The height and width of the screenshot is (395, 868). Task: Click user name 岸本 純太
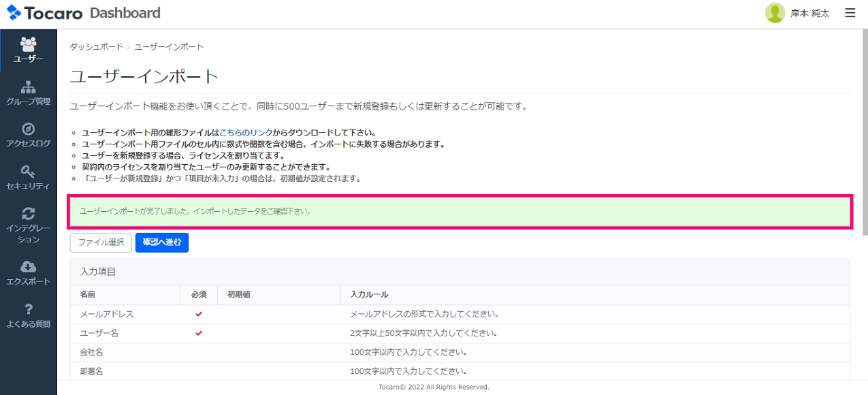pos(809,14)
